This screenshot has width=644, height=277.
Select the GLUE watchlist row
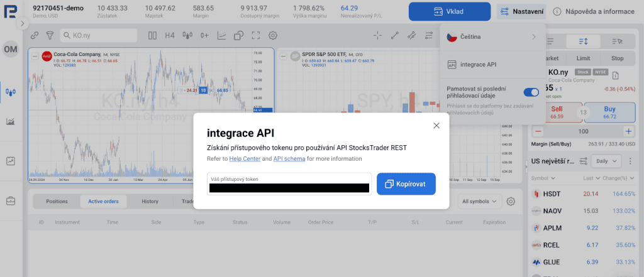click(583, 262)
